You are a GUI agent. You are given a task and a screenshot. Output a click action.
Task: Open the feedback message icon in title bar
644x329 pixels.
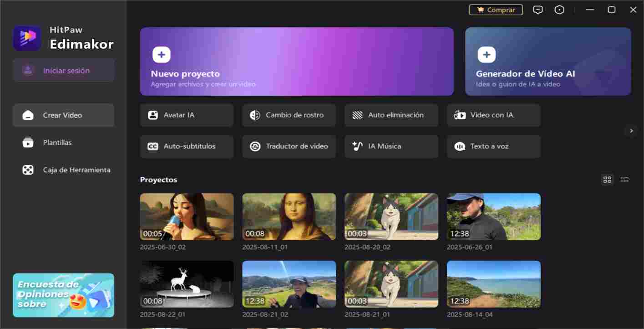pos(538,10)
